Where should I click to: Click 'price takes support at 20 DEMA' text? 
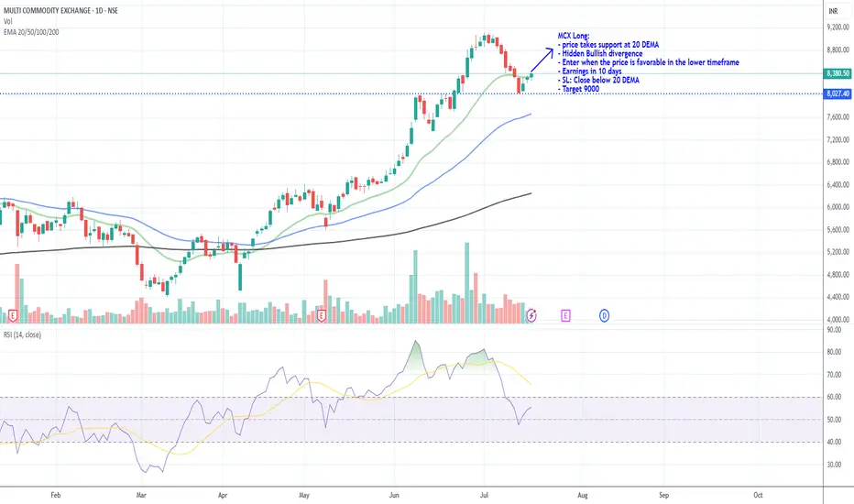click(610, 45)
